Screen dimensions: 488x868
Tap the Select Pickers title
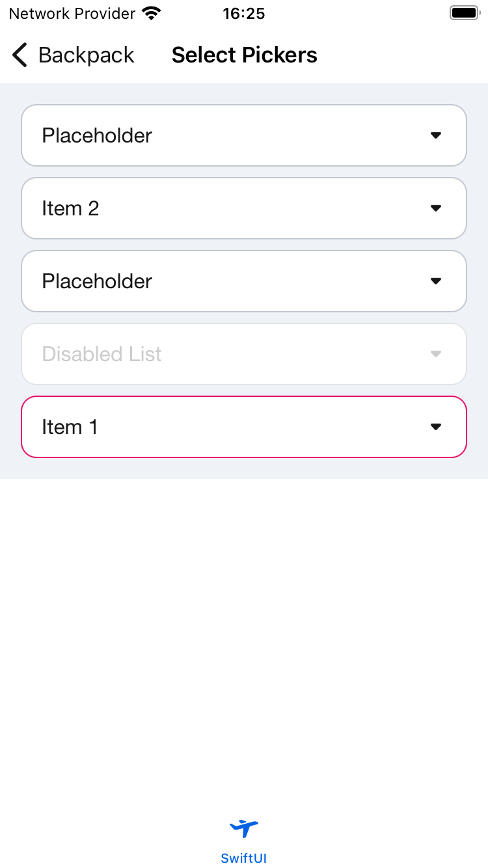click(244, 55)
